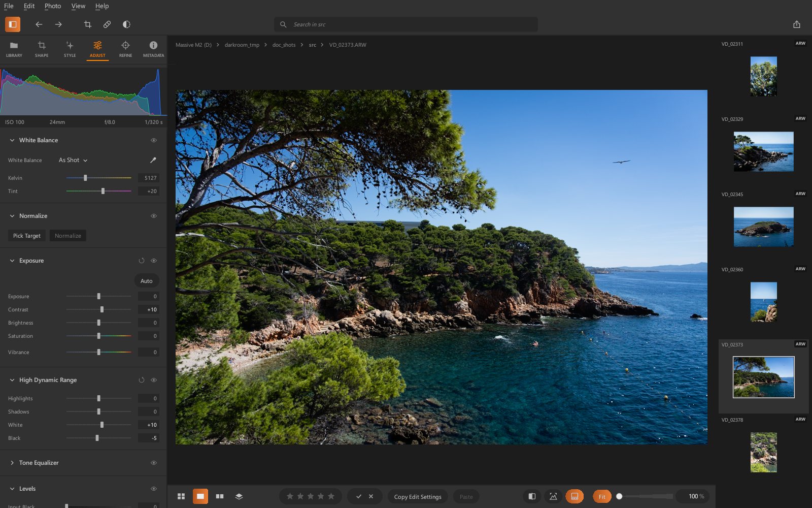Toggle Normalize visibility eye
This screenshot has width=812, height=508.
(154, 216)
